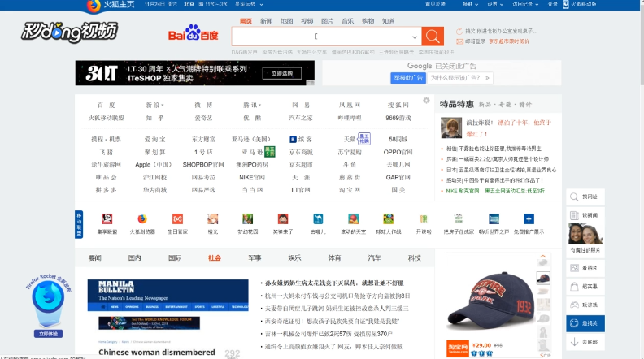This screenshot has width=644, height=359.
Task: Switch to 娱乐 news tab
Action: [x=294, y=258]
